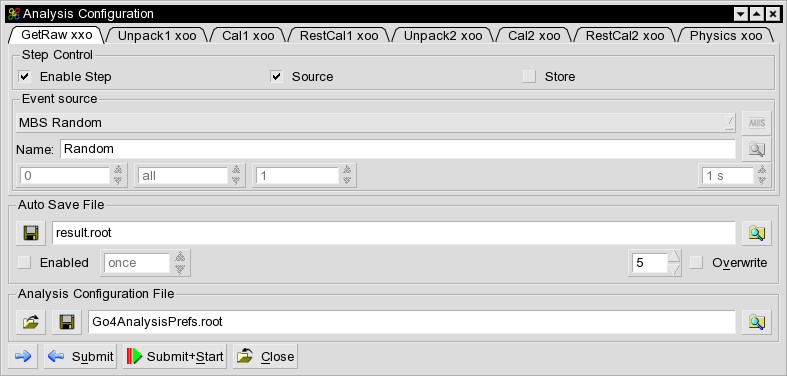Roll up window using title bar down arrow
The width and height of the screenshot is (787, 376).
(740, 14)
